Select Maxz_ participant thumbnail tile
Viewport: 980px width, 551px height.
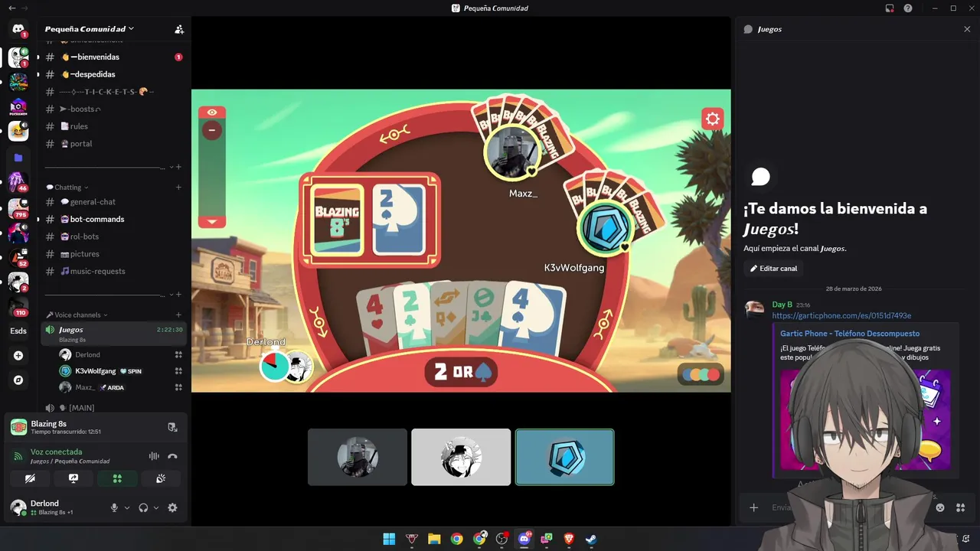coord(358,457)
